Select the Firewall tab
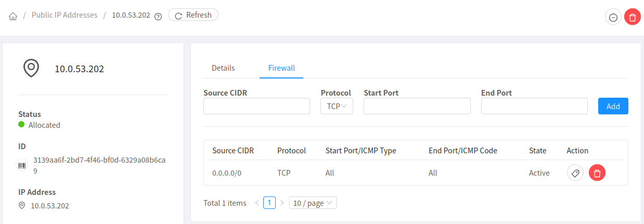 [281, 68]
